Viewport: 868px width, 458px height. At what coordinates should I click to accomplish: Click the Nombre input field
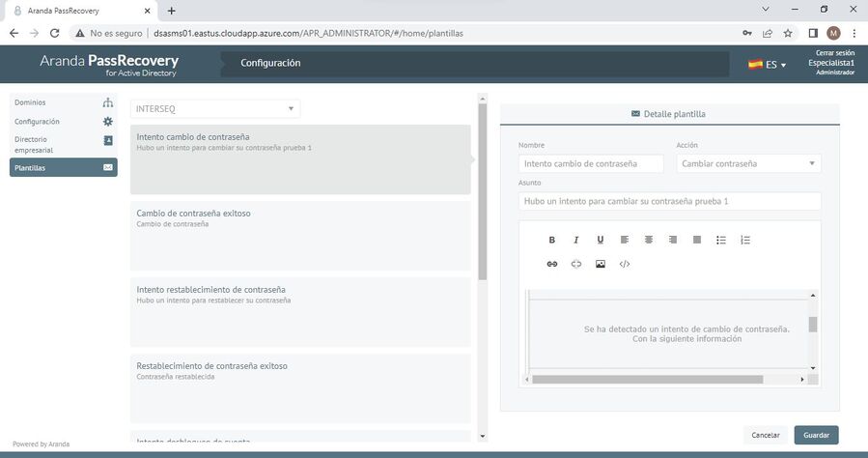(591, 163)
